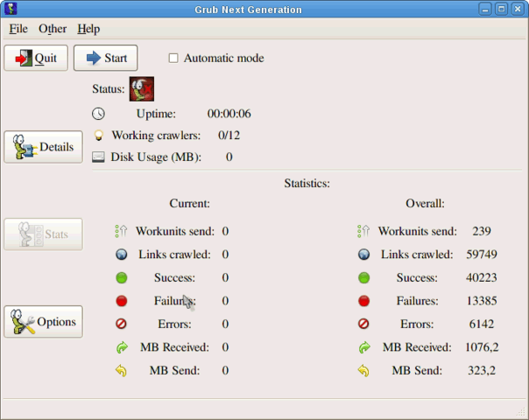Click the Current Workunits send arrow icon
529x420 pixels.
tap(122, 231)
